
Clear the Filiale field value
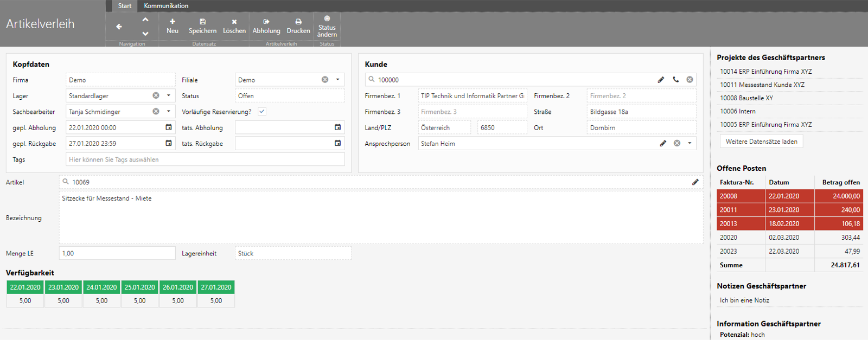325,80
